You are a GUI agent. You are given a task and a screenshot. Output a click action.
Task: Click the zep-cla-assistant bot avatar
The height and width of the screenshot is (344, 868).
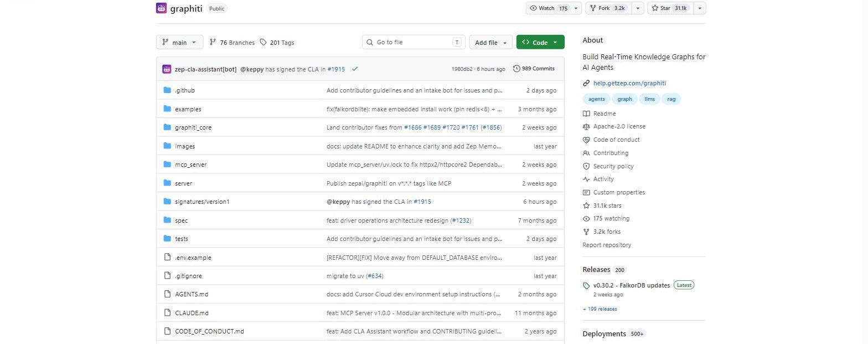pos(167,69)
